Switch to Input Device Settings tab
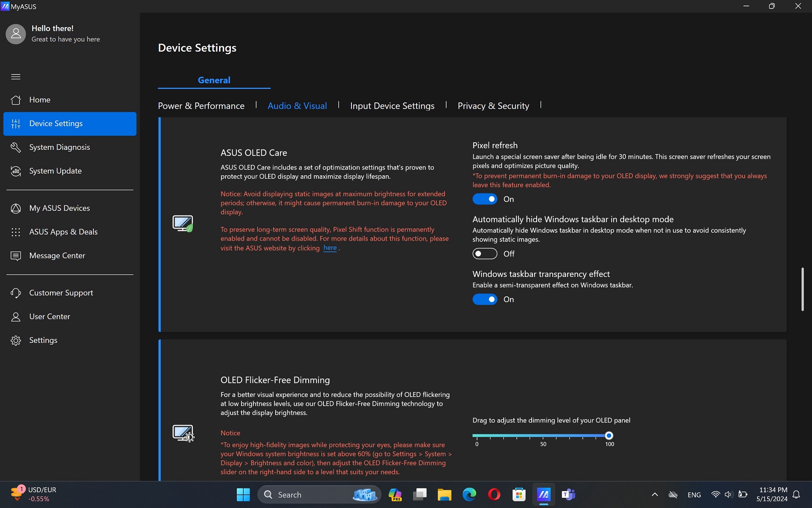Image resolution: width=812 pixels, height=508 pixels. click(392, 106)
